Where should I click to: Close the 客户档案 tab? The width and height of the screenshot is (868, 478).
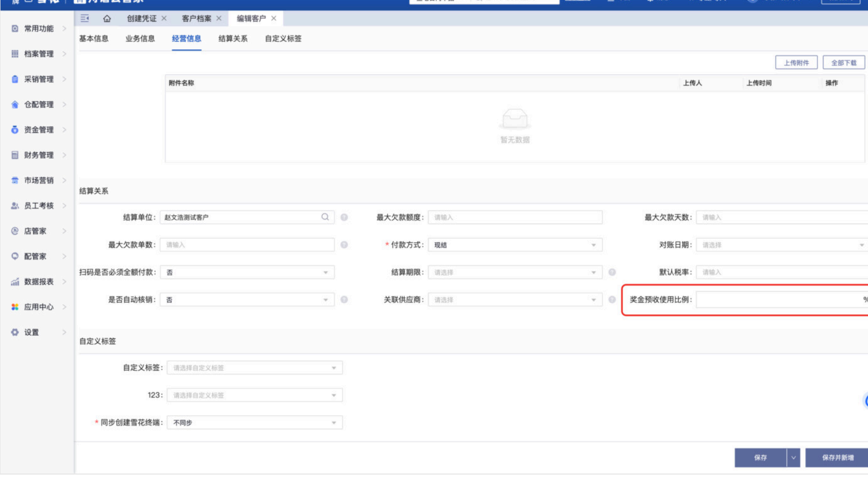pos(219,18)
